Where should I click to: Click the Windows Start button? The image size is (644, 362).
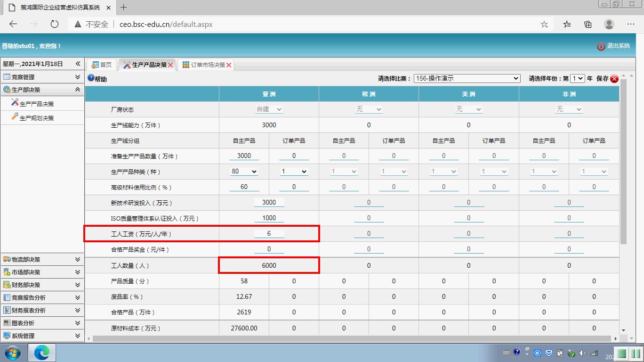(13, 353)
